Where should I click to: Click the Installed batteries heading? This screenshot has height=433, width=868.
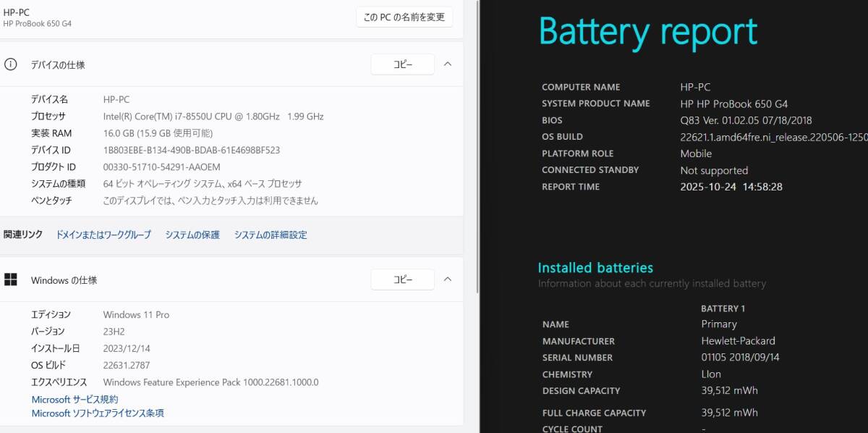[x=595, y=268]
